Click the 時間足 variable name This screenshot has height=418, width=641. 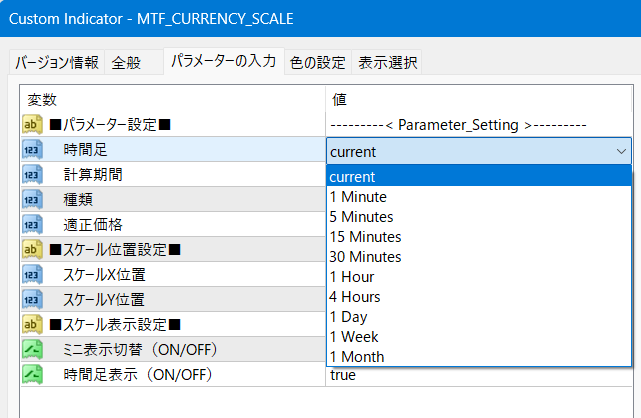(85, 150)
